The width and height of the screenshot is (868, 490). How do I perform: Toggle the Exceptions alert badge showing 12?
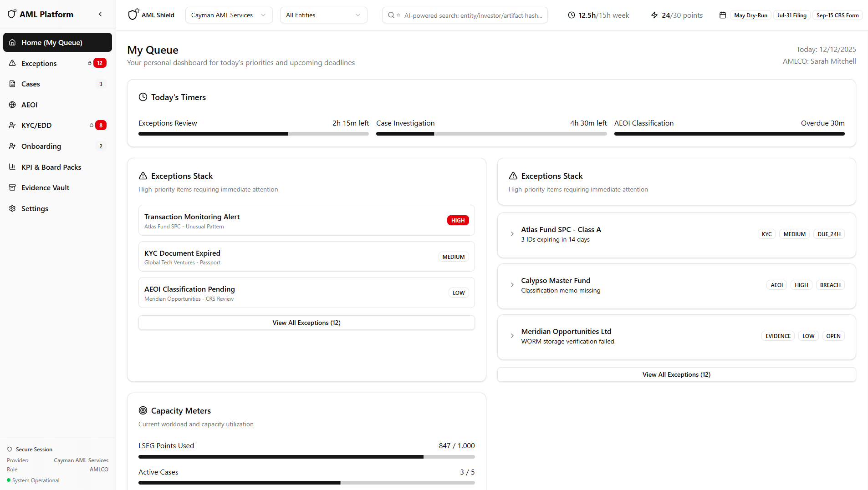coord(99,63)
